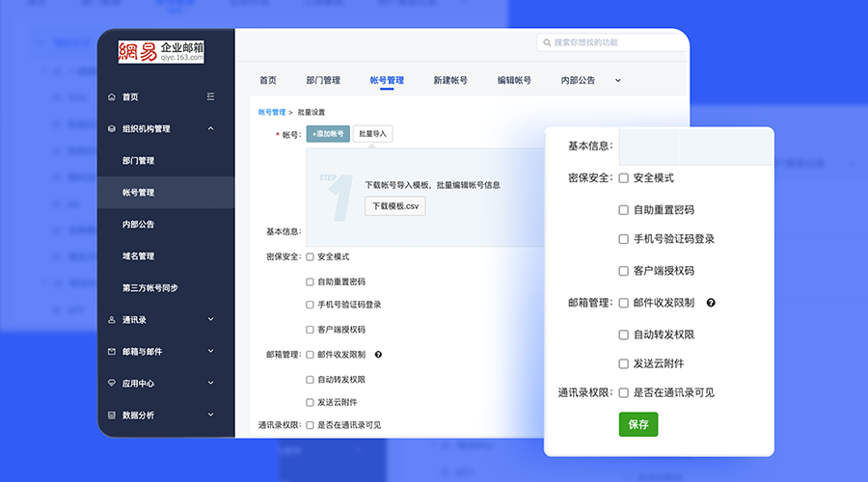Click the NetEase 企业邮箱 logo
This screenshot has height=482, width=868.
pyautogui.click(x=162, y=52)
